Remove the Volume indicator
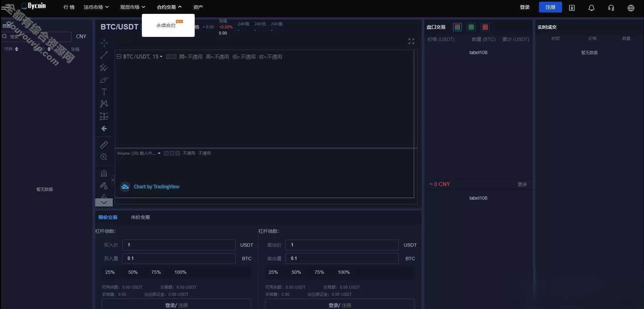 178,153
